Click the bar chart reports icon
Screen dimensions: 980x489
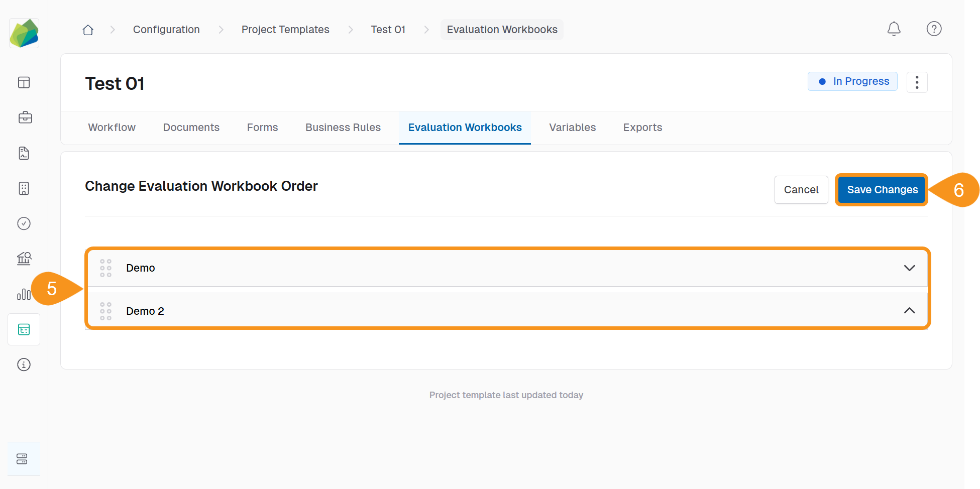(x=24, y=294)
